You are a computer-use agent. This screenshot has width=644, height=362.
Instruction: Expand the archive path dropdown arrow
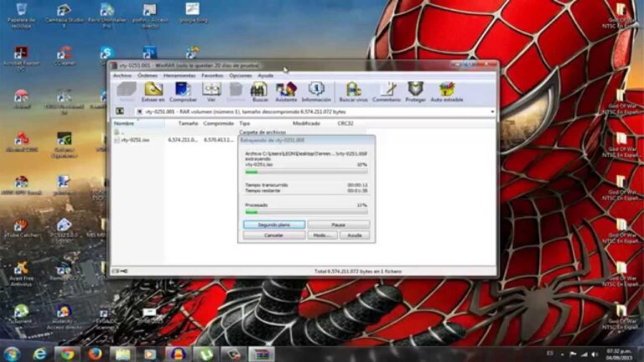492,111
